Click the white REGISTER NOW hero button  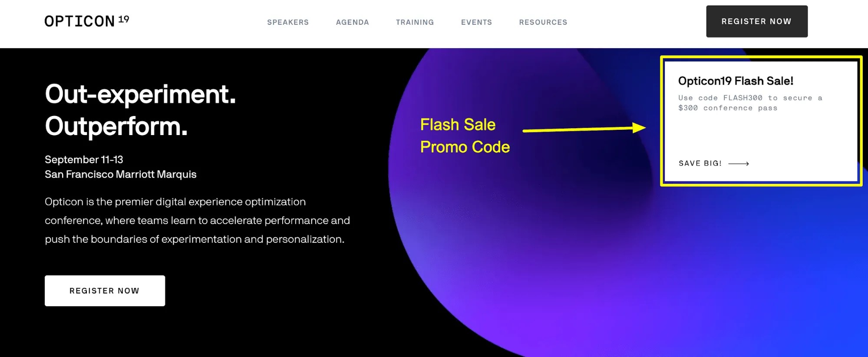[x=104, y=291]
